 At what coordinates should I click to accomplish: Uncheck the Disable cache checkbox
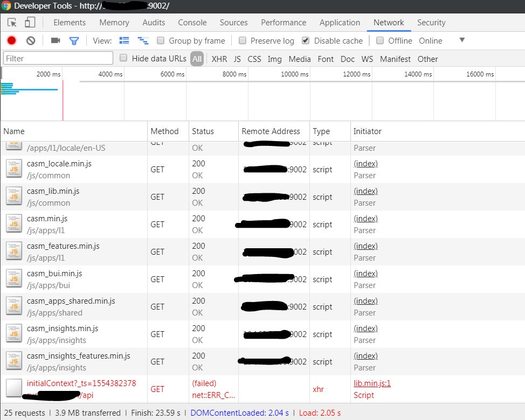pos(306,40)
